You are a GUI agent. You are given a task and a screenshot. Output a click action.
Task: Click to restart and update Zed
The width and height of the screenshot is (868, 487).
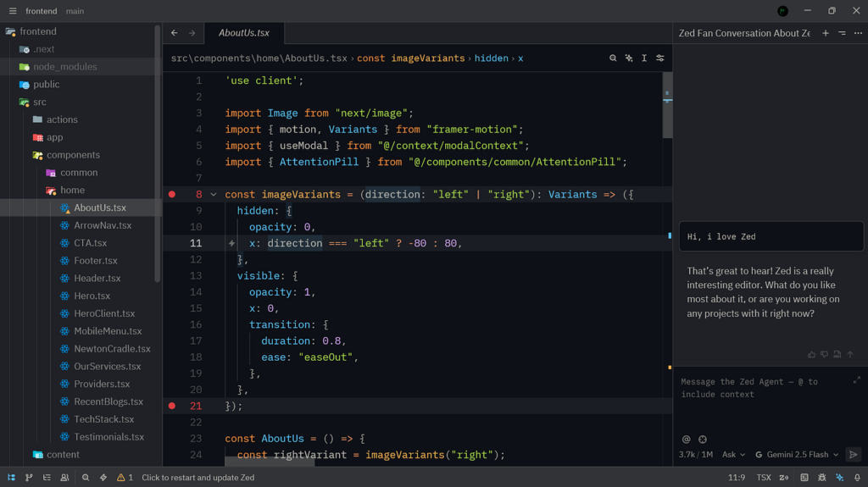pyautogui.click(x=198, y=478)
